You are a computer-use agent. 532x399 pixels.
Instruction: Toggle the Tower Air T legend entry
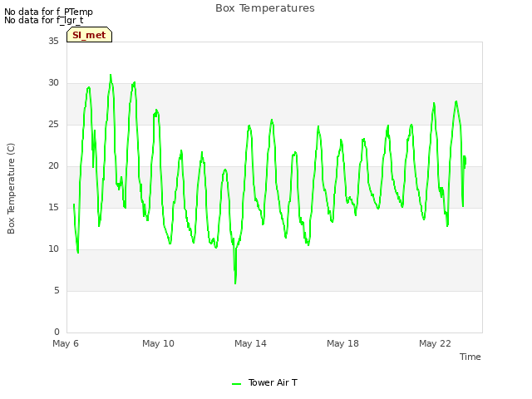click(x=264, y=382)
